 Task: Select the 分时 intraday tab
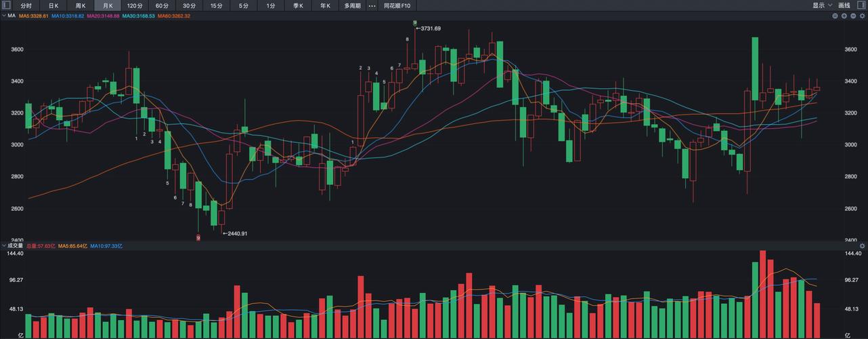point(26,5)
